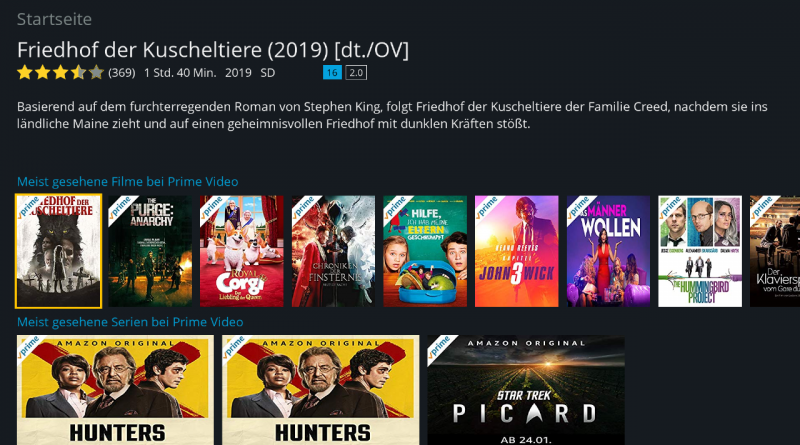Click the 2.0 audio format badge

356,72
